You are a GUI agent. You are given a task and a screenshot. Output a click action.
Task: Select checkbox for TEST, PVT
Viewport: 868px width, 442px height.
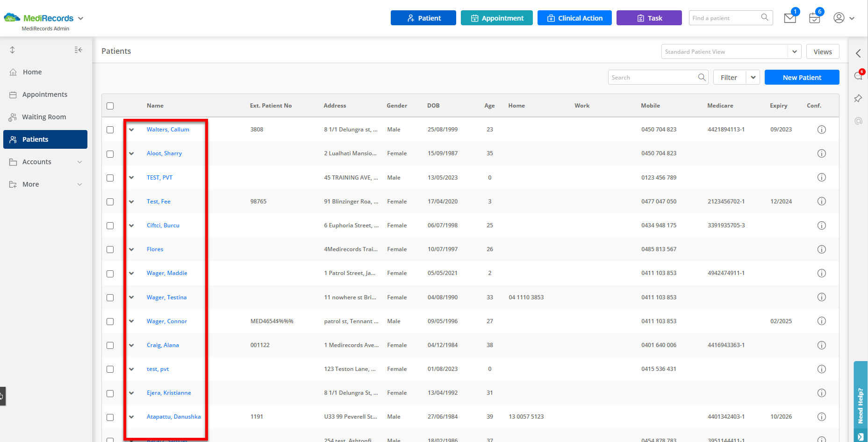click(x=110, y=178)
